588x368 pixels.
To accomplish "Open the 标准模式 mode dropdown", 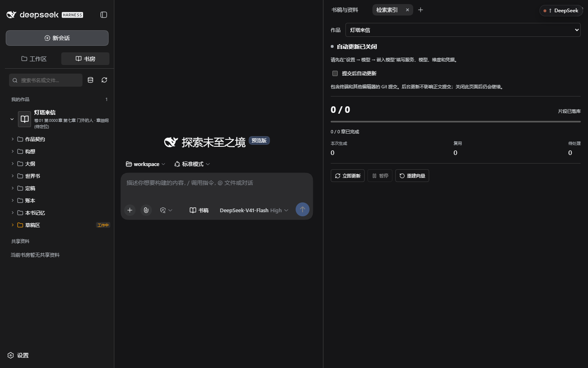I will point(192,164).
